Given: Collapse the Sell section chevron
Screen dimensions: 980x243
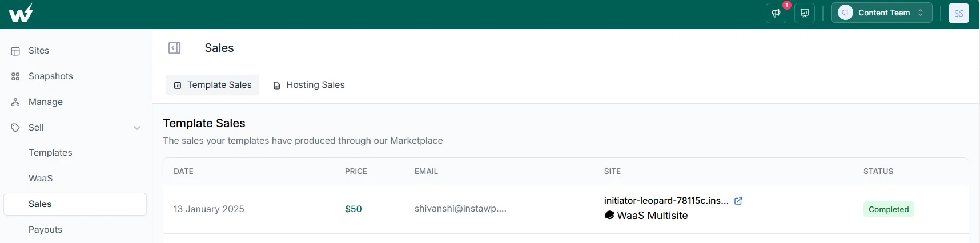Looking at the screenshot, I should [x=137, y=128].
